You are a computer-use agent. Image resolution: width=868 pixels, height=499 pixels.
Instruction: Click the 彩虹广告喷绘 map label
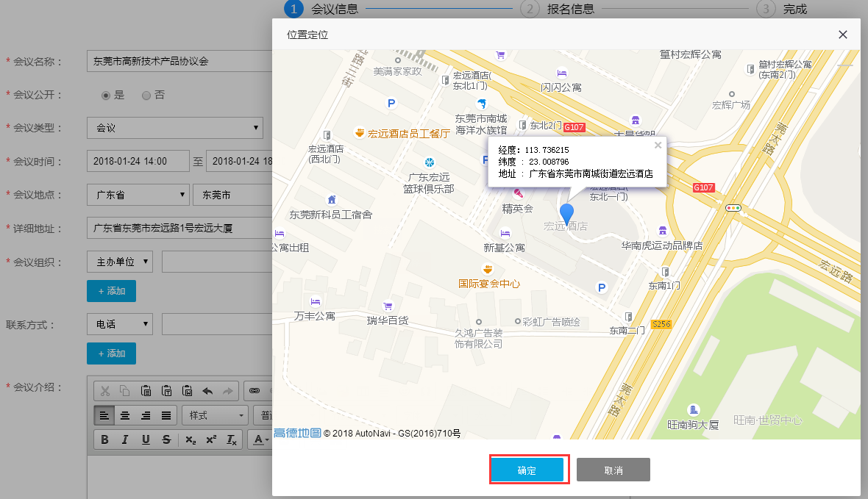(x=552, y=321)
